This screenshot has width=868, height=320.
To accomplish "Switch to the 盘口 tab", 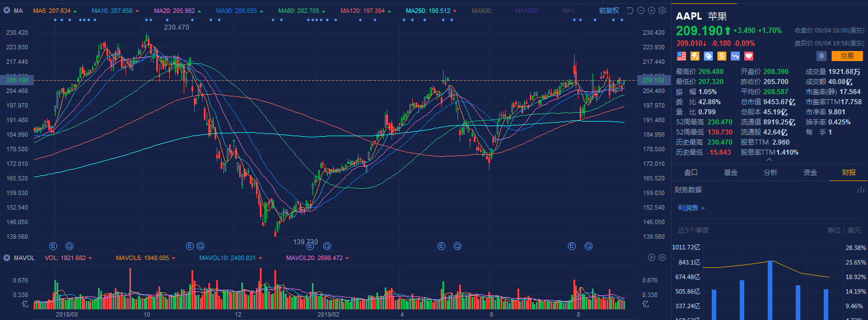I will click(x=691, y=173).
